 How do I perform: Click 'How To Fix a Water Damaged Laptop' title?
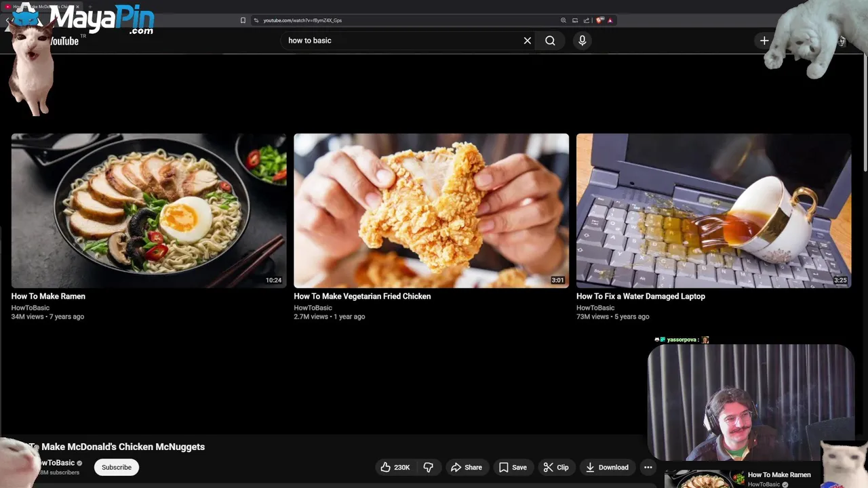pos(641,296)
